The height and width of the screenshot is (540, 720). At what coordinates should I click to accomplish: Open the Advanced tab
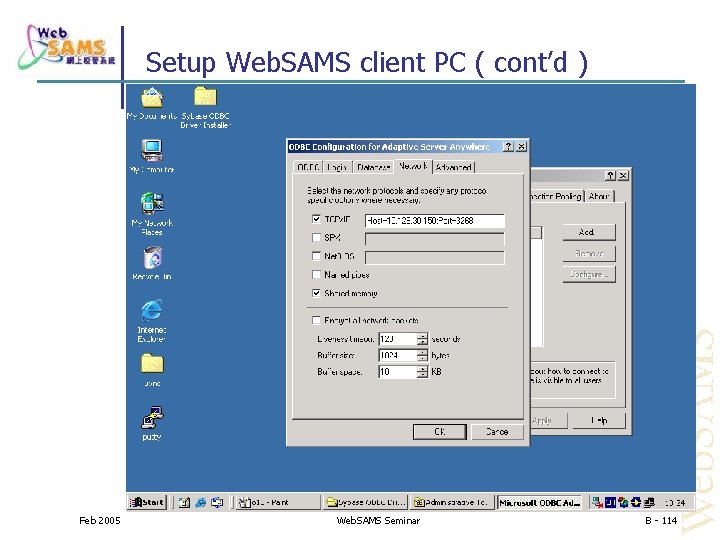tap(454, 167)
